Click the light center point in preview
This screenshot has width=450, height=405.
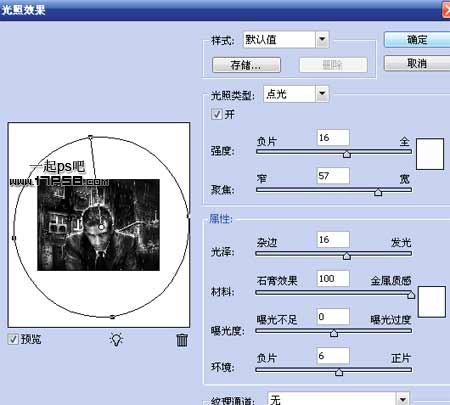click(x=101, y=227)
